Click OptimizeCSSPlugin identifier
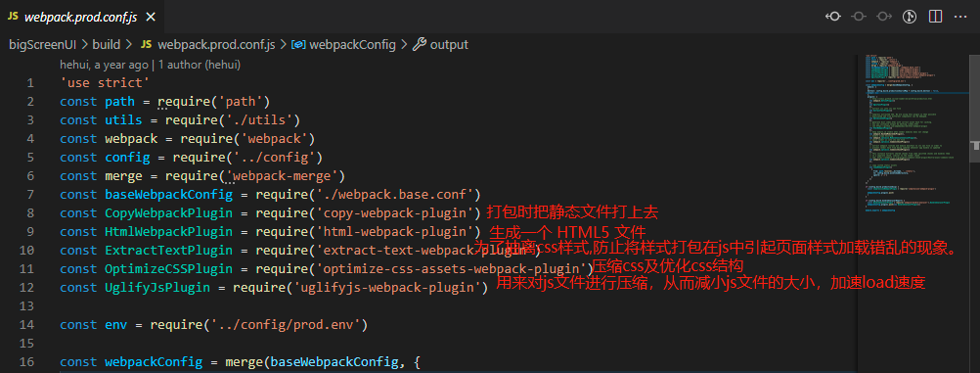The width and height of the screenshot is (980, 373). (x=169, y=269)
